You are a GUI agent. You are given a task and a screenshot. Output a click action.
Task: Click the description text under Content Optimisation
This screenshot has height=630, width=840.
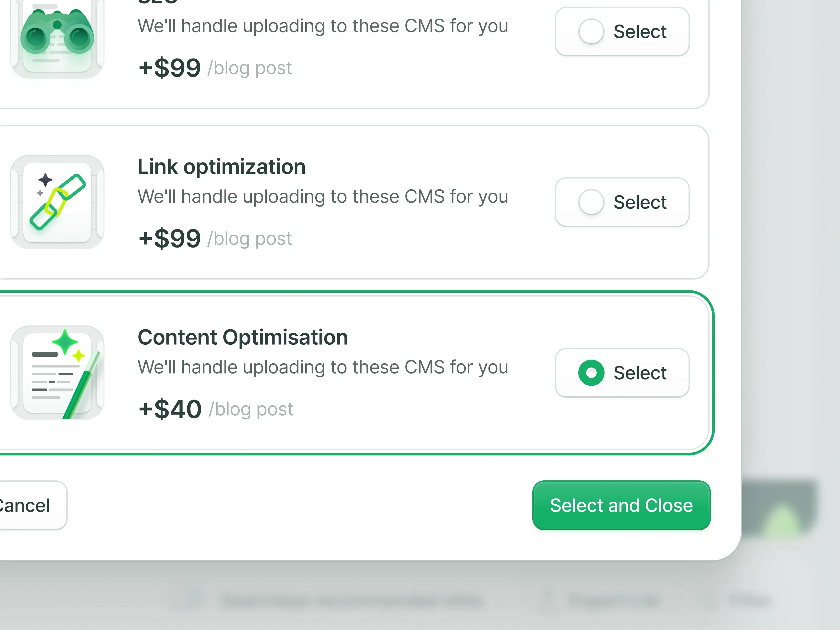[x=322, y=367]
